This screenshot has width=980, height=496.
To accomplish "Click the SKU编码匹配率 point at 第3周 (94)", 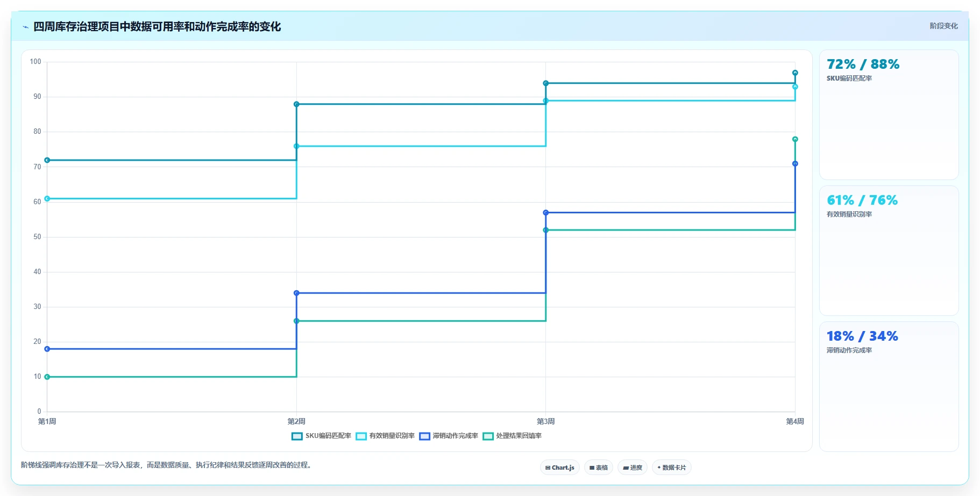I will point(546,83).
